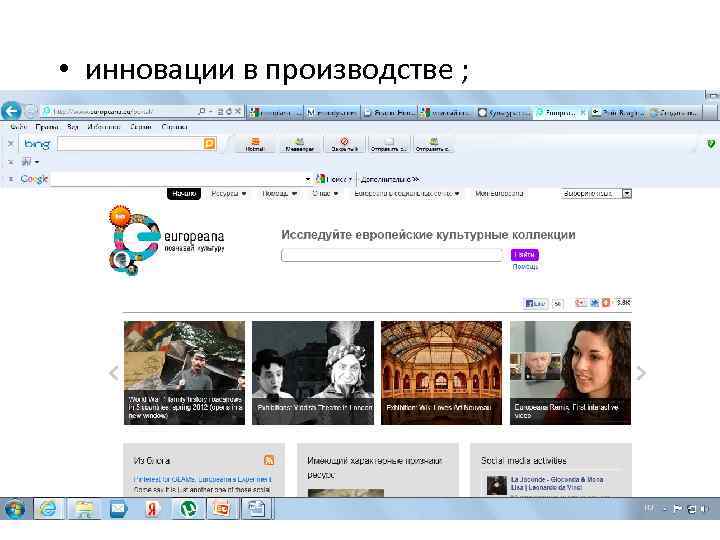
Task: Open the Избранное menu
Action: [x=104, y=127]
